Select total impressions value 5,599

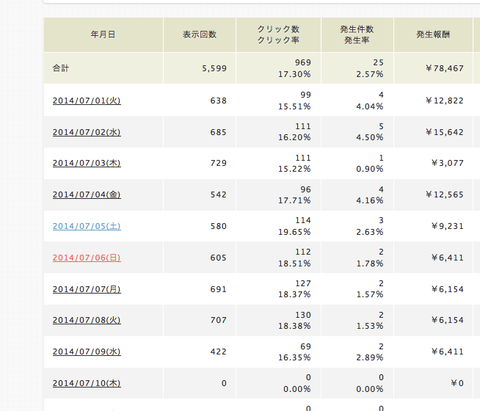click(x=214, y=68)
